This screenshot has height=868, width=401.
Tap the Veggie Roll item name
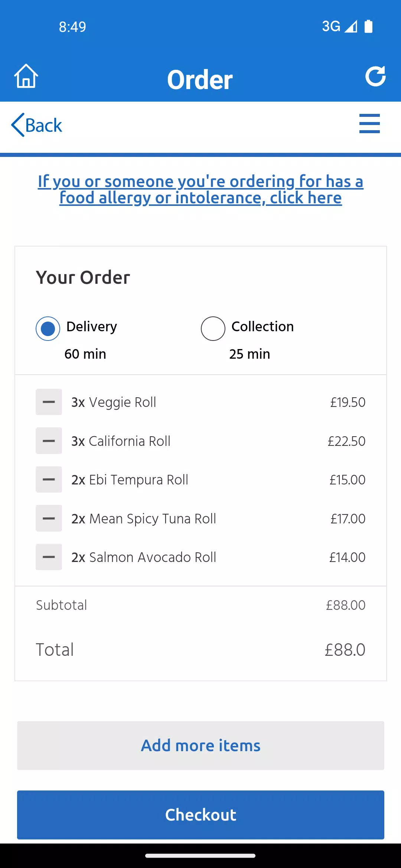point(123,402)
